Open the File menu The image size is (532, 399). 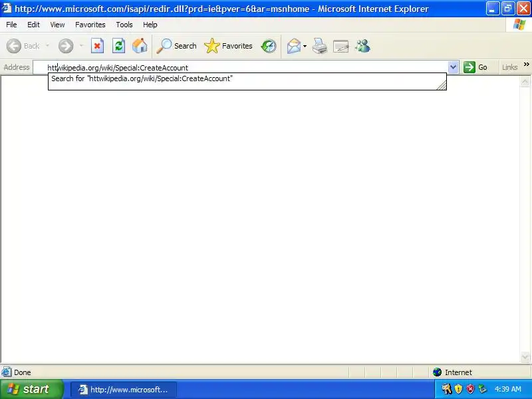click(x=11, y=25)
